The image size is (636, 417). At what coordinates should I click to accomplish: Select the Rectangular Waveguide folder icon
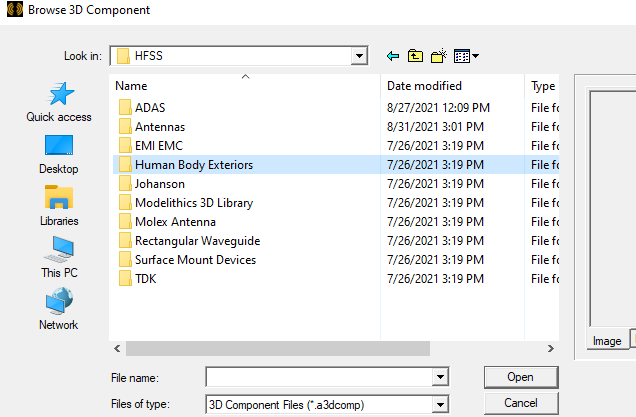(125, 241)
